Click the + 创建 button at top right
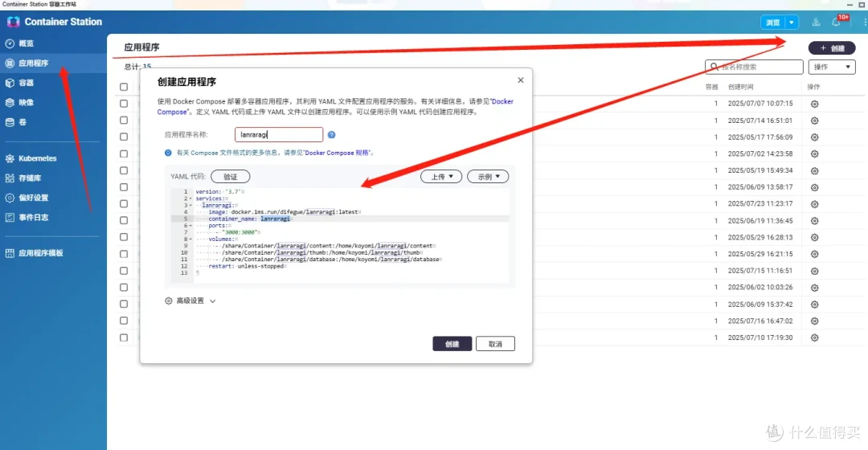This screenshot has width=868, height=450. pyautogui.click(x=832, y=48)
